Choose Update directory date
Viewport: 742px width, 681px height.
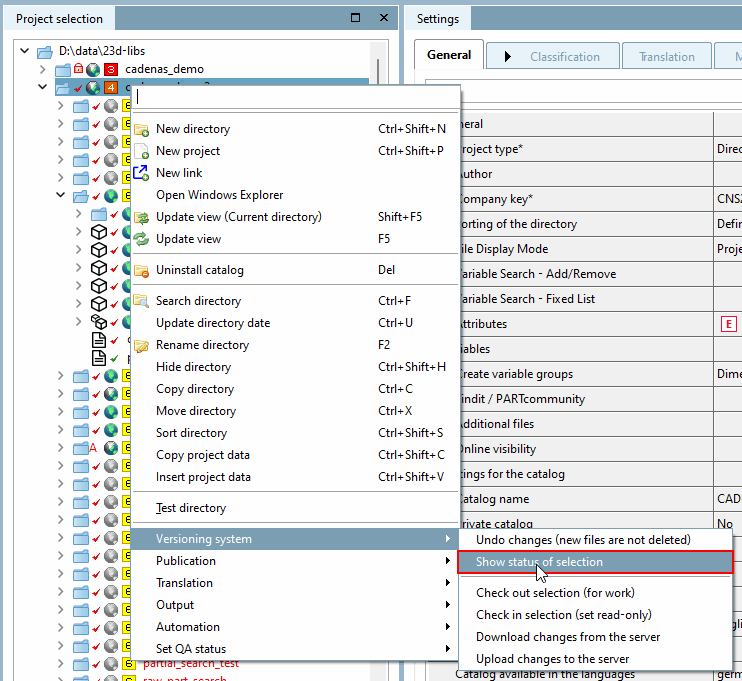pyautogui.click(x=294, y=323)
